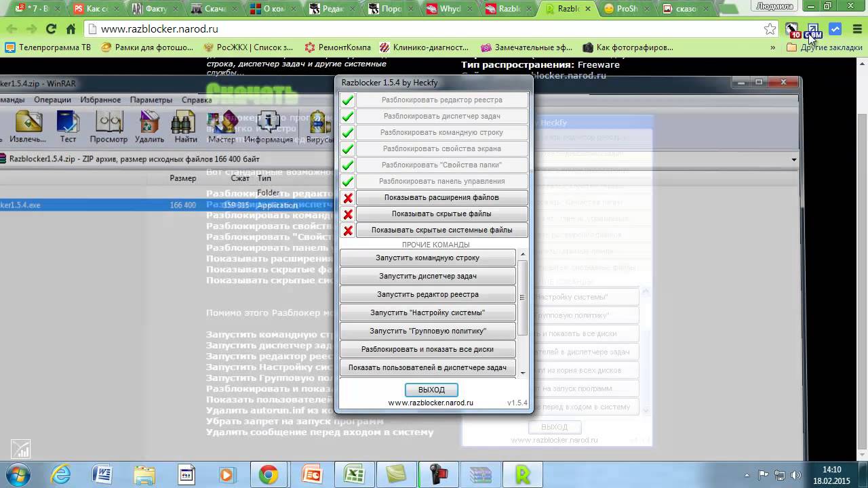Click 'Запустить редактор реестра' button
The image size is (868, 488).
click(428, 294)
